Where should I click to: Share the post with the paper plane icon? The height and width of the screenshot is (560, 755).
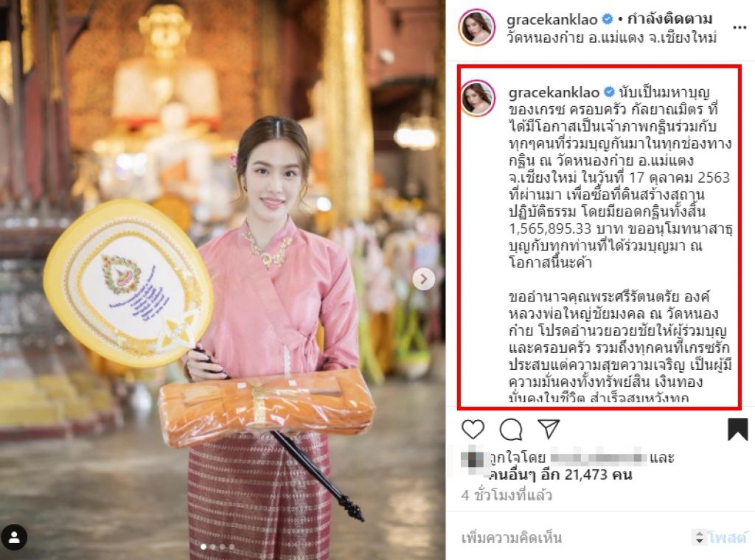pyautogui.click(x=549, y=428)
